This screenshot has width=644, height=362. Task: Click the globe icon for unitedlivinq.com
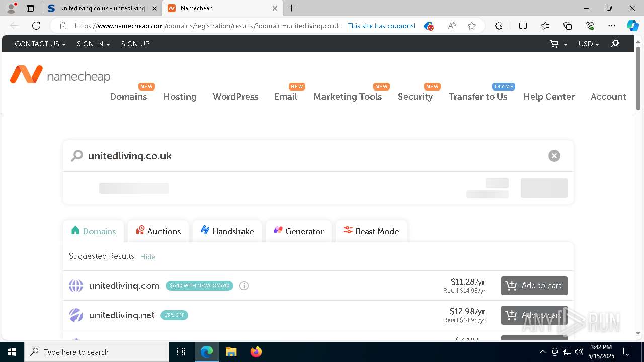tap(76, 286)
